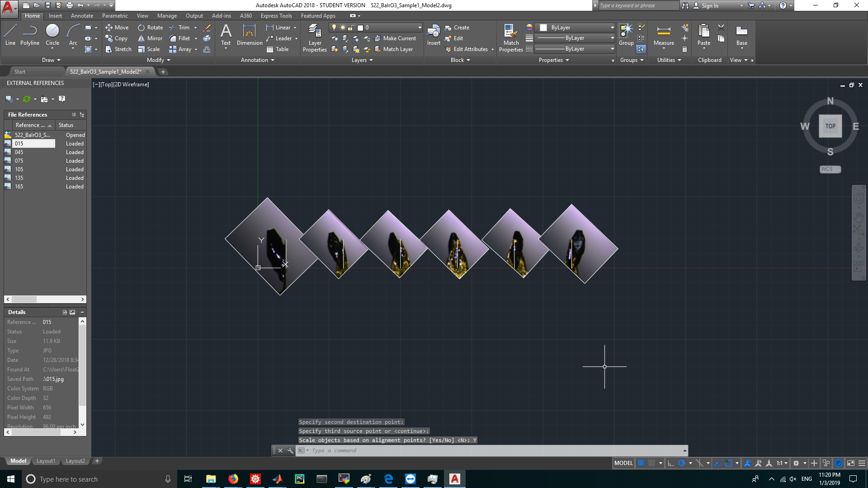Expand the Modify panel dropdown

point(159,60)
